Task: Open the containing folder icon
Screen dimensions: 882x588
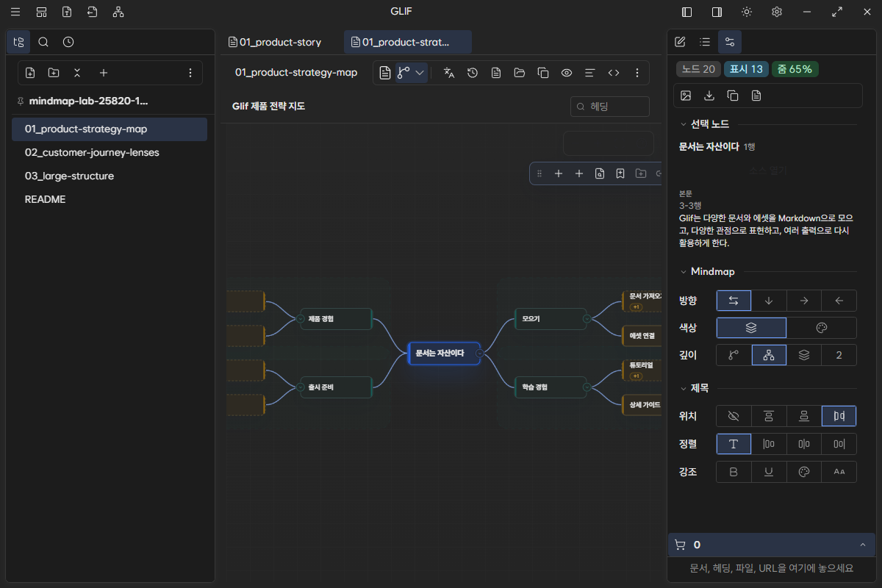Action: click(520, 73)
